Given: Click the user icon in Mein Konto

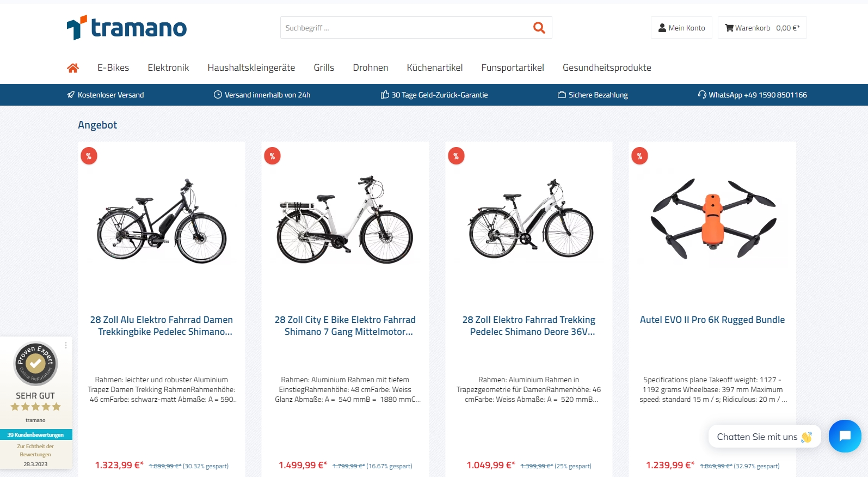Looking at the screenshot, I should tap(662, 28).
